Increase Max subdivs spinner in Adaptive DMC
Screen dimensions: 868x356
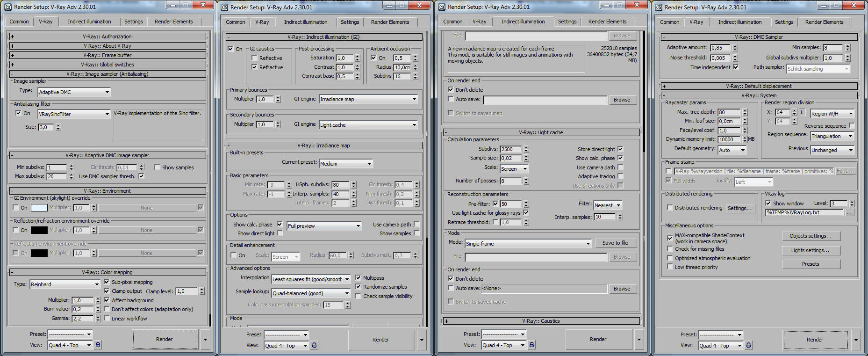coord(72,174)
